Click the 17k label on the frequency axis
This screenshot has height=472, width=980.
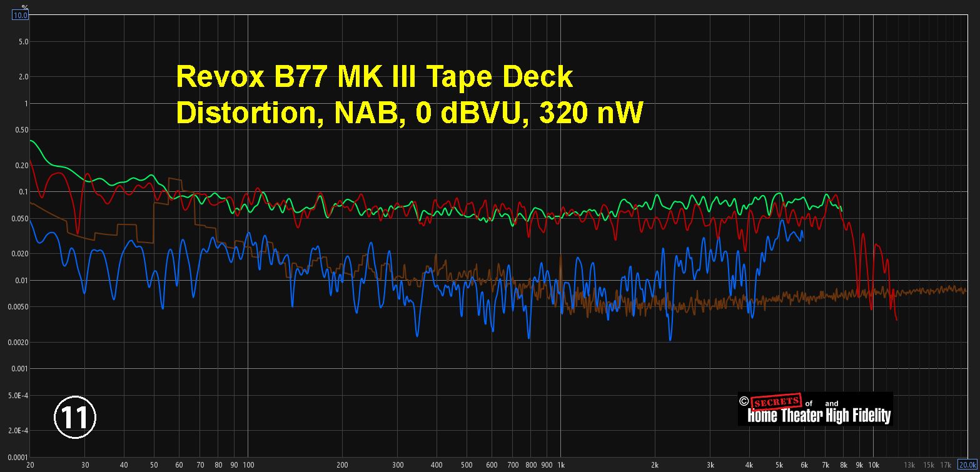coord(946,465)
